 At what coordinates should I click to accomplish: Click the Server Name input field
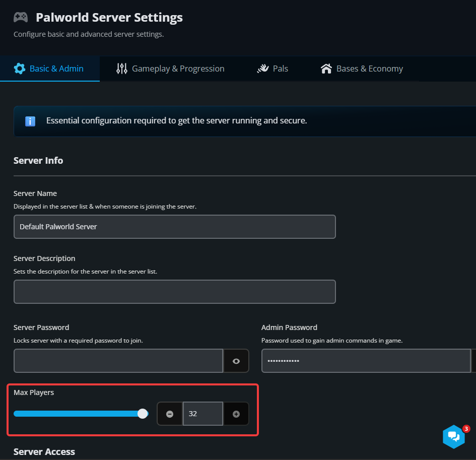point(175,227)
